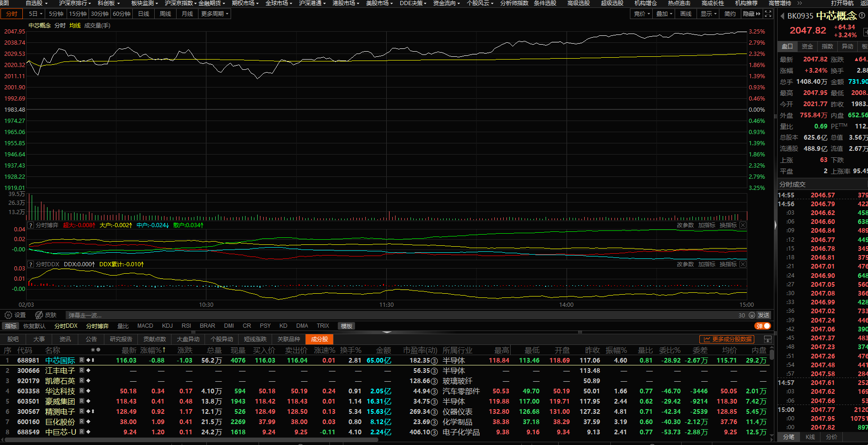Expand the 显示 display dropdown
Image resolution: width=868 pixels, height=445 pixels.
point(708,14)
